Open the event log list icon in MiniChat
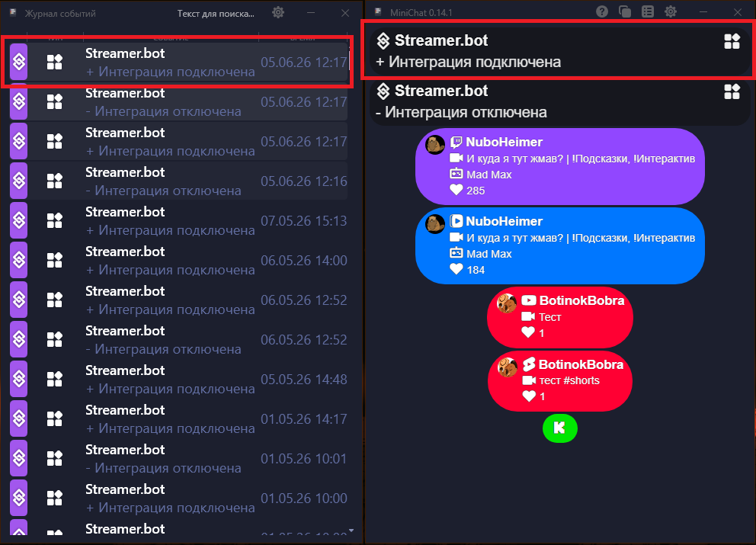The width and height of the screenshot is (756, 545). point(648,11)
